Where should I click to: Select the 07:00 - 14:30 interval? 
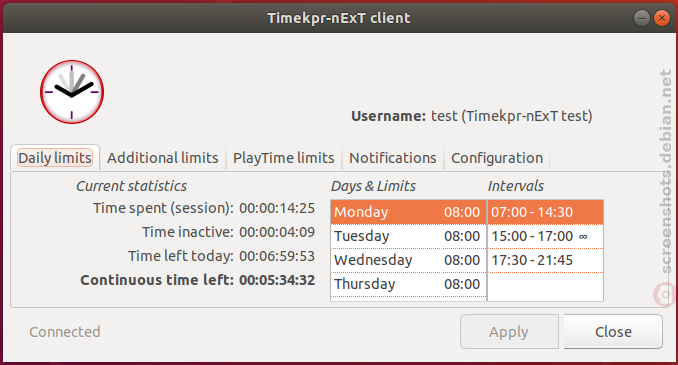coord(545,212)
